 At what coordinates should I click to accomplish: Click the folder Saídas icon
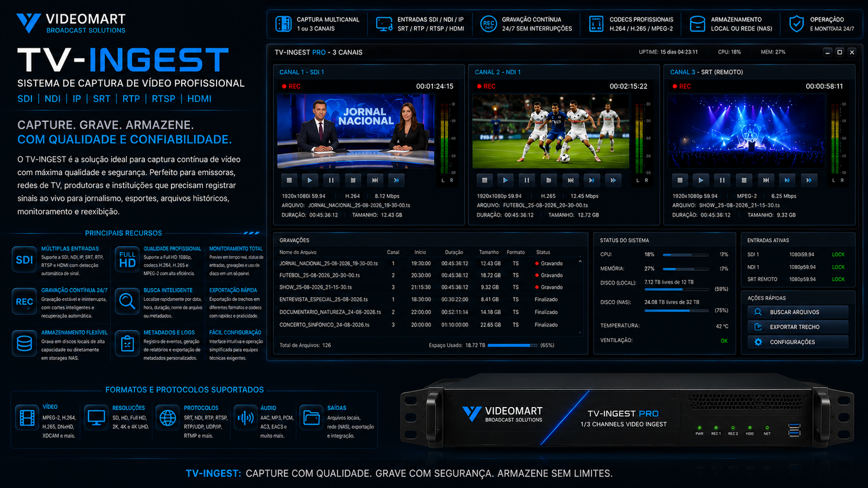311,418
